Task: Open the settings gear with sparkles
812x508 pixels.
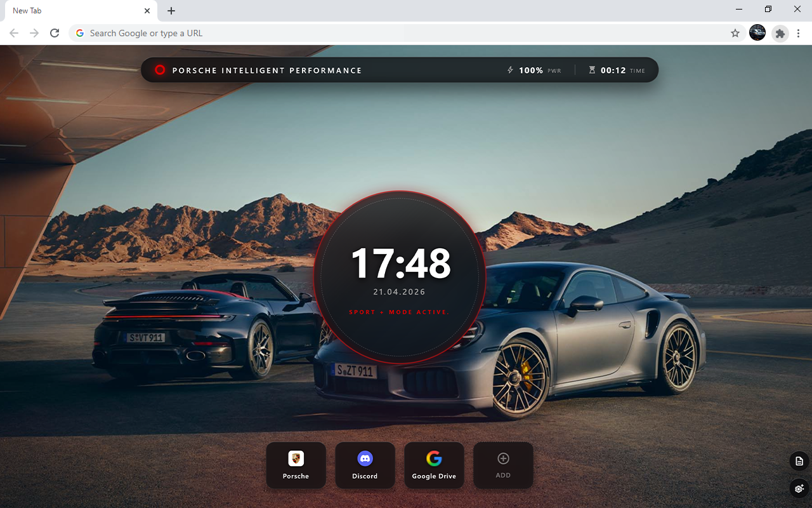Action: (x=799, y=488)
